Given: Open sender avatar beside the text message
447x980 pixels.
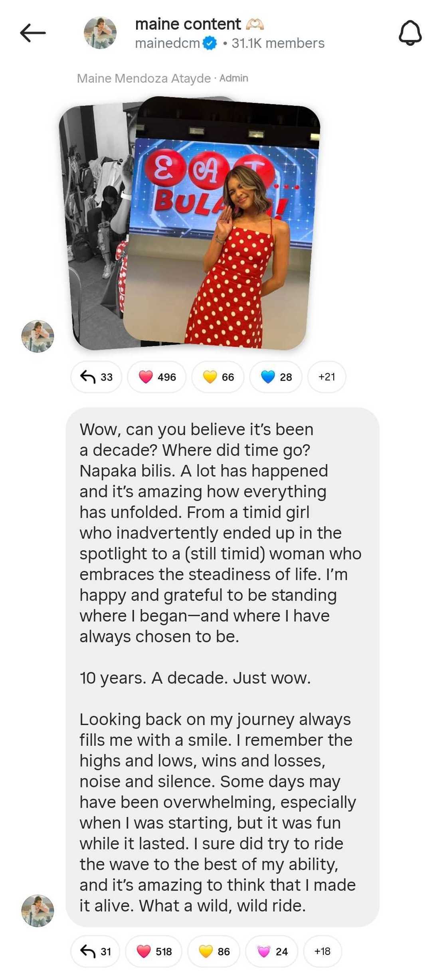Looking at the screenshot, I should [38, 911].
